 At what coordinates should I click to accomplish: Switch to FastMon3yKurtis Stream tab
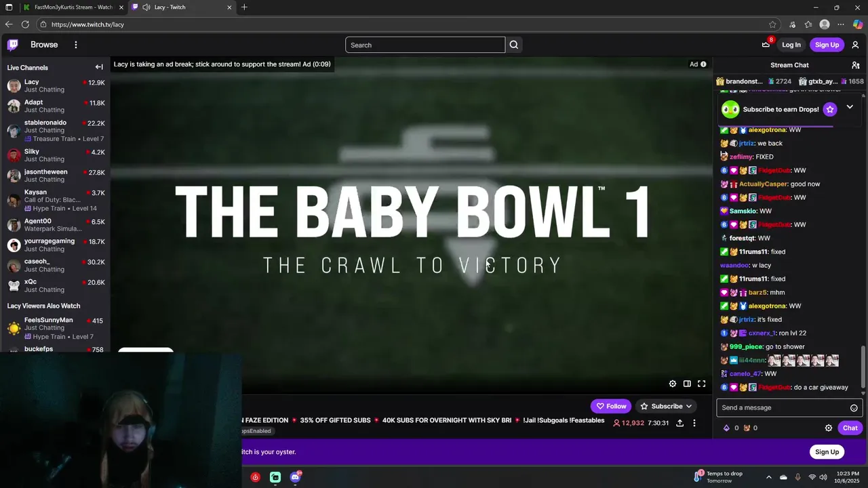(x=73, y=7)
